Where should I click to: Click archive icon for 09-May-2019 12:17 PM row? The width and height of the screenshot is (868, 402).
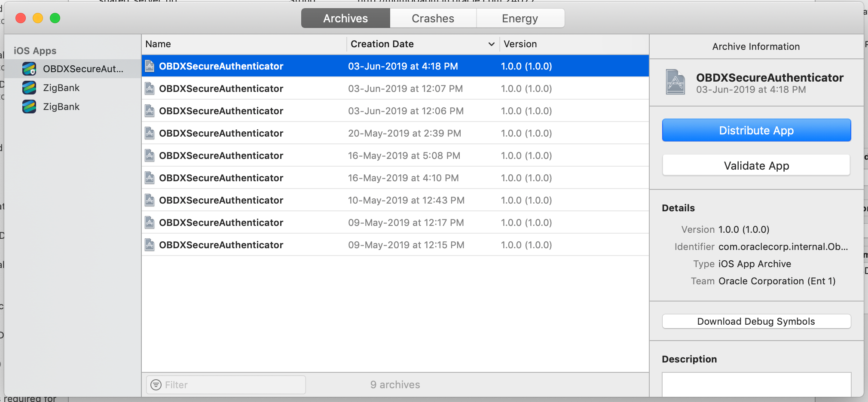(x=150, y=222)
